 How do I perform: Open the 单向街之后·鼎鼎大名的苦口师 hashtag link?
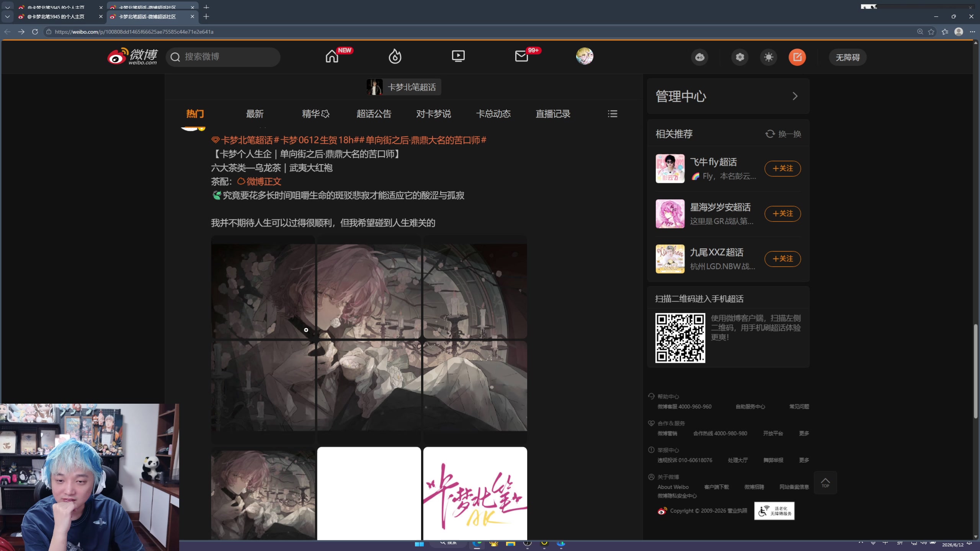tap(423, 140)
